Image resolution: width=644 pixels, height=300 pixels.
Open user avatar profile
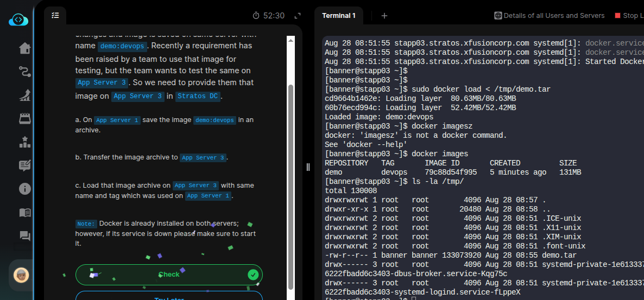[x=21, y=275]
